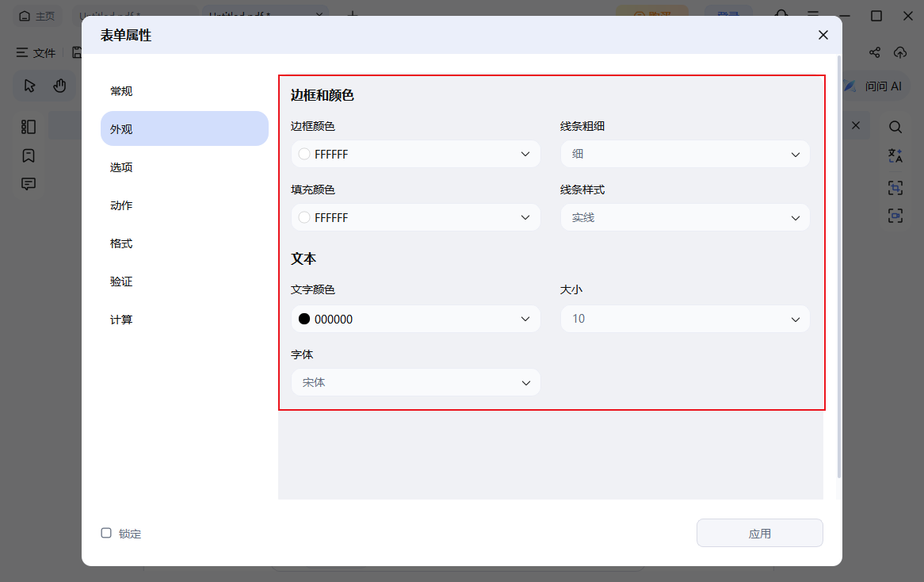
Task: Click the share icon in the main window
Action: point(875,52)
